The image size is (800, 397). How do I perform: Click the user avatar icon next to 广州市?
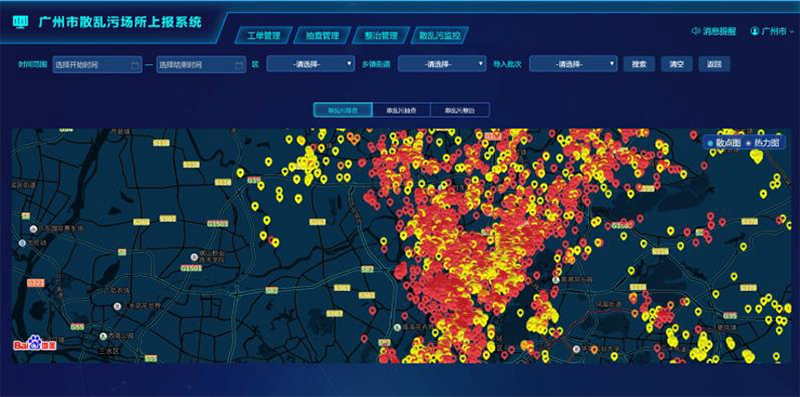pos(755,31)
